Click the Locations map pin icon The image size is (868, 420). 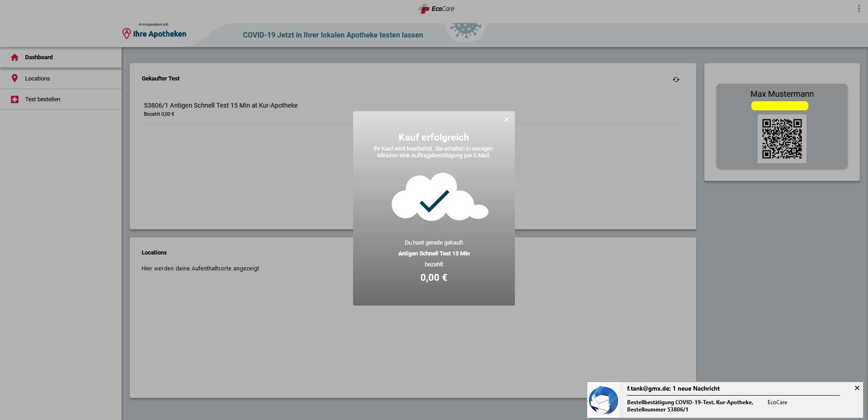point(14,78)
